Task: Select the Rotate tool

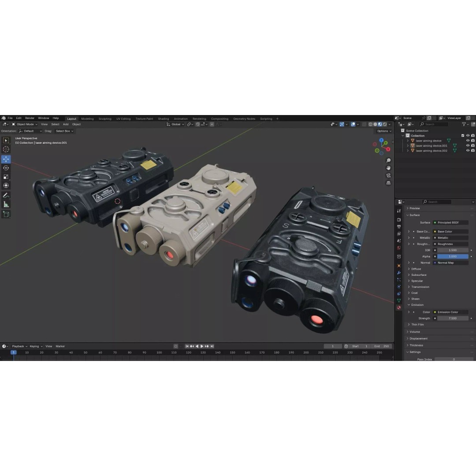Action: (6, 168)
